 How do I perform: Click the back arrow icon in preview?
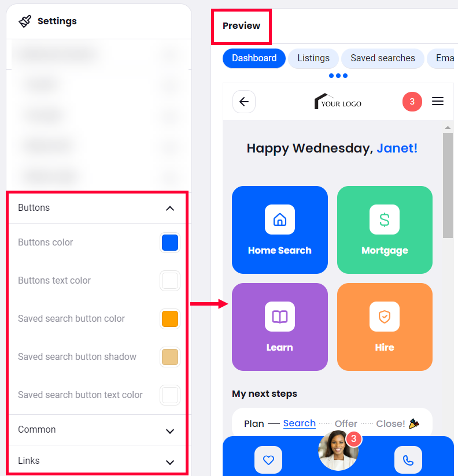pyautogui.click(x=243, y=102)
